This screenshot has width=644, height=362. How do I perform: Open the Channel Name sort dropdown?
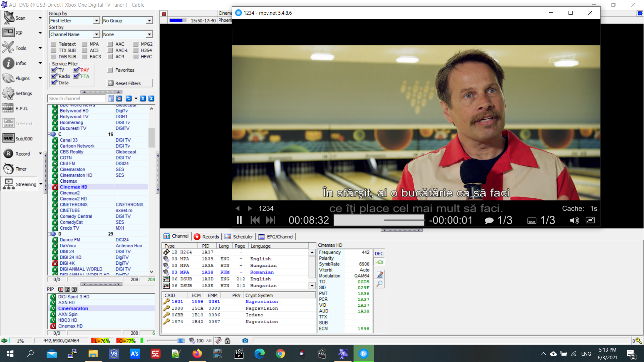(x=96, y=35)
